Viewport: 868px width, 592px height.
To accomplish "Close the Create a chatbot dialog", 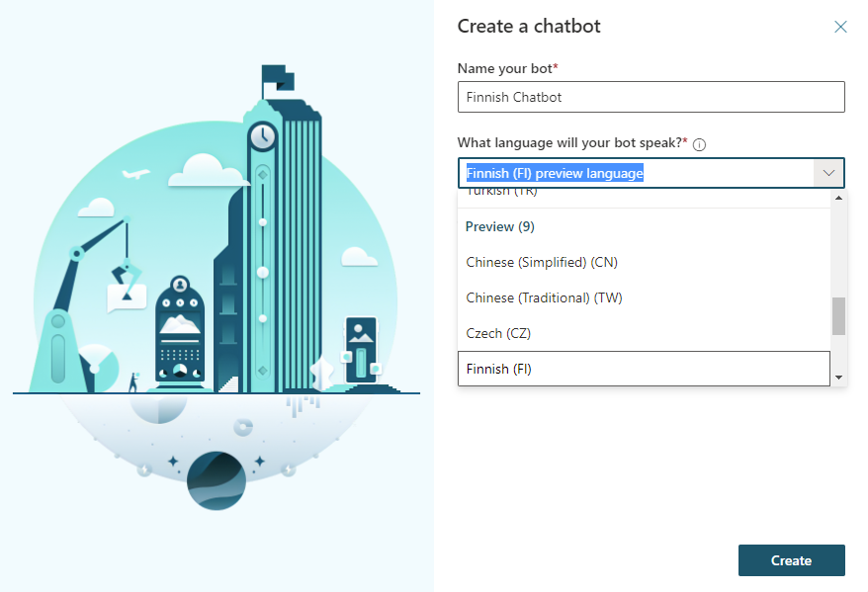I will point(840,27).
